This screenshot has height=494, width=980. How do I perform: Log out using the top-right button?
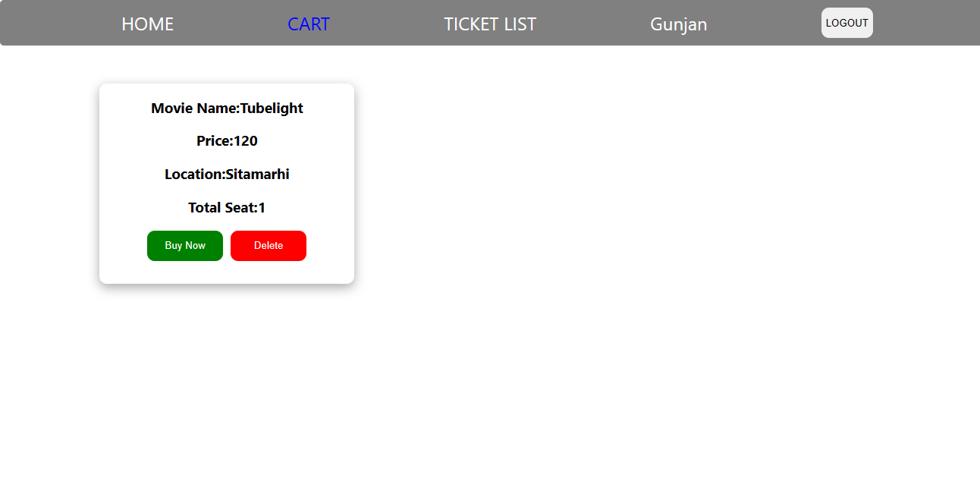tap(847, 23)
